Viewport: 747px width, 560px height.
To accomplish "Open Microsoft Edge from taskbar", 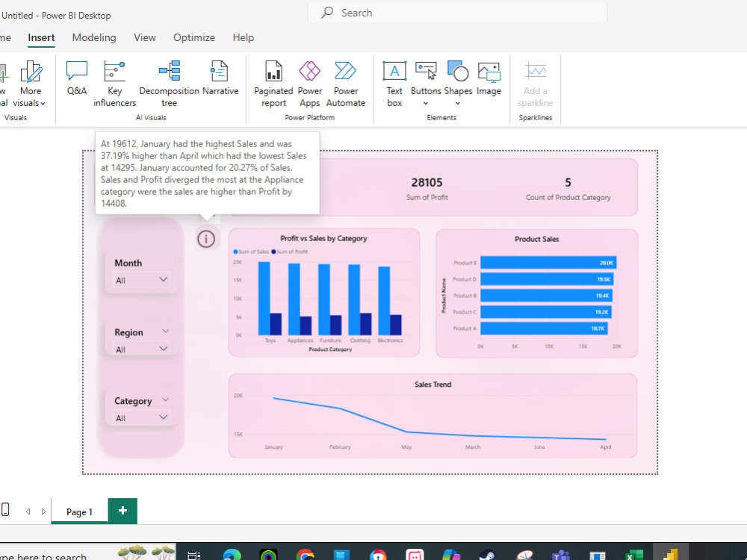I will (x=232, y=555).
